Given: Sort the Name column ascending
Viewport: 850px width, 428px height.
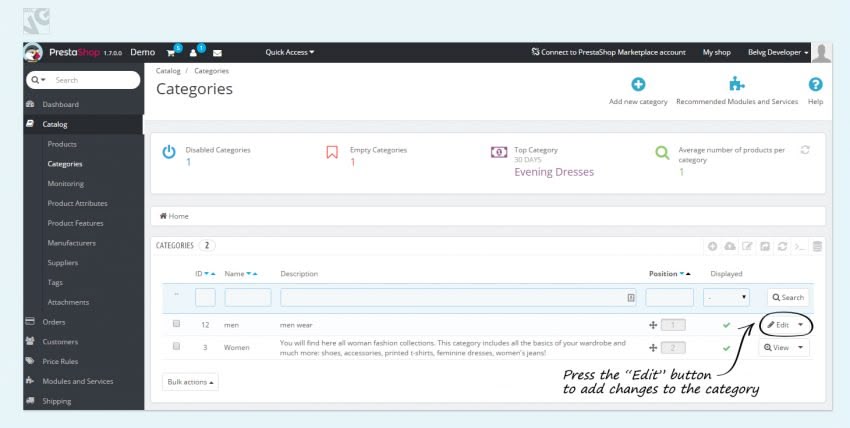Looking at the screenshot, I should (x=255, y=274).
